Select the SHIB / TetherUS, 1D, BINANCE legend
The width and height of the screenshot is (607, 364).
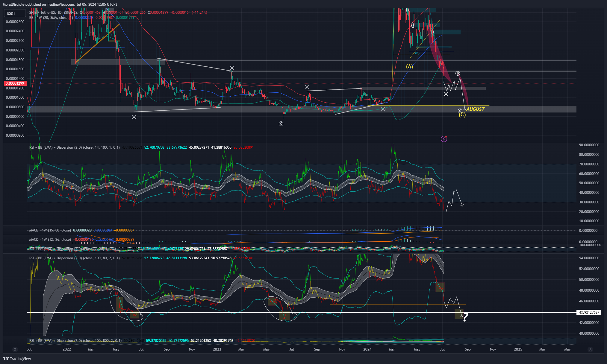53,13
